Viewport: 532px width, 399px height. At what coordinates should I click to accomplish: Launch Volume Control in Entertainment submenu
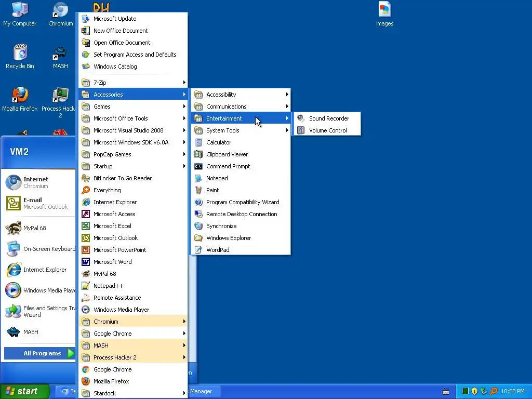326,130
